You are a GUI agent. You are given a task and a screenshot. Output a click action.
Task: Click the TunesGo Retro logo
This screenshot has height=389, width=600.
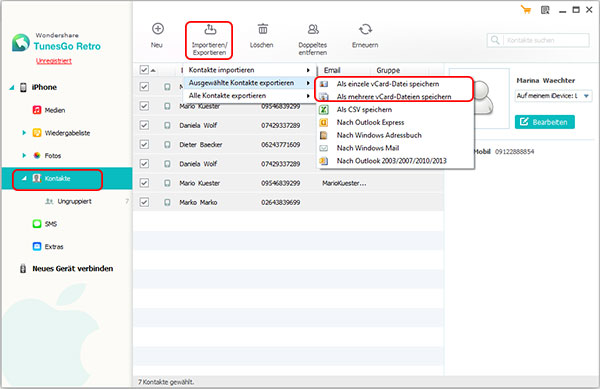(x=21, y=43)
